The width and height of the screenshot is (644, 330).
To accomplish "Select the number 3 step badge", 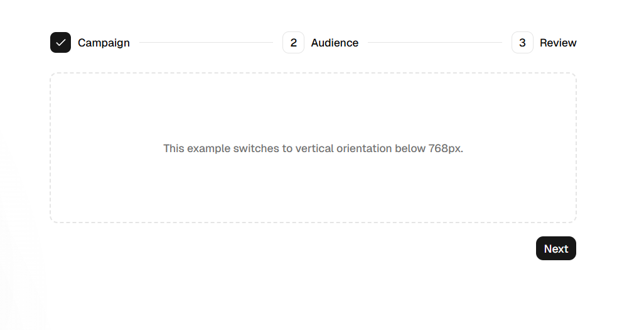I will point(522,42).
